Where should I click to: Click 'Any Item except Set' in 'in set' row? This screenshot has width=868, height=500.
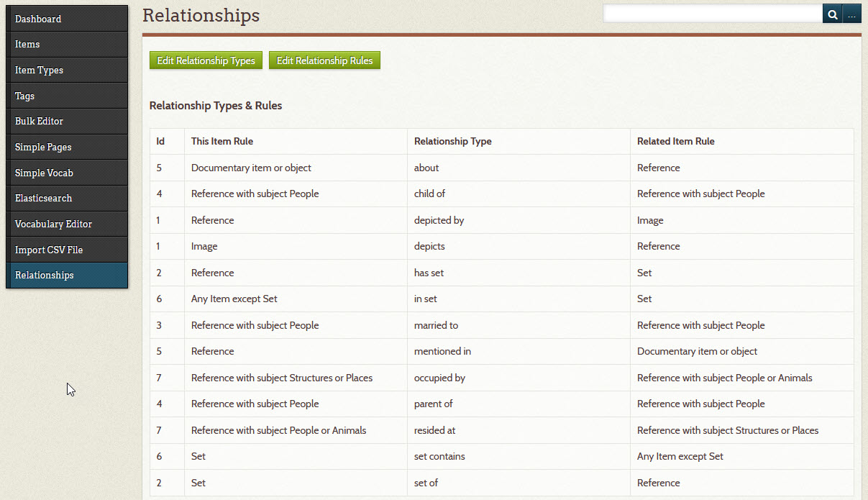234,299
